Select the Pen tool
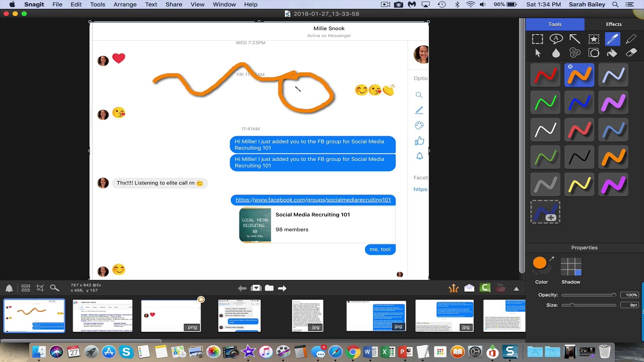Viewport: 644px width, 362px height. pos(612,39)
